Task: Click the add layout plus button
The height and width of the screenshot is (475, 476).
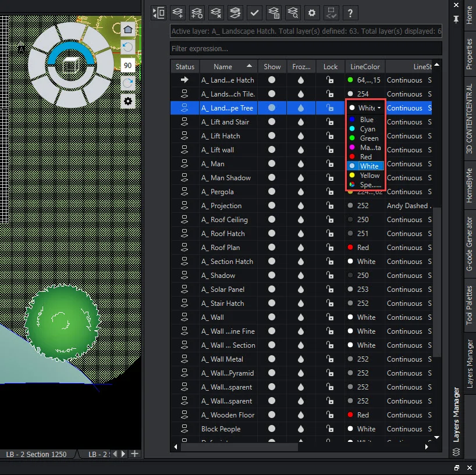Action: coord(135,453)
